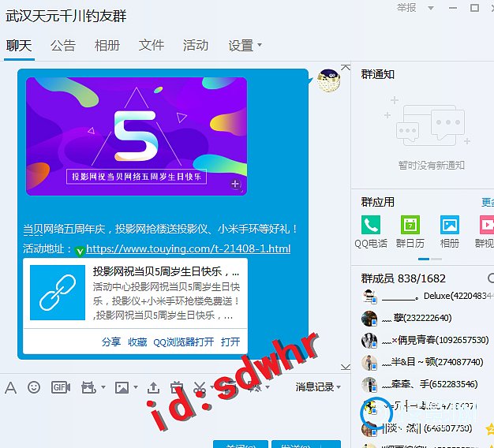The height and width of the screenshot is (448, 494).
Task: Click the send image icon
Action: [x=122, y=387]
